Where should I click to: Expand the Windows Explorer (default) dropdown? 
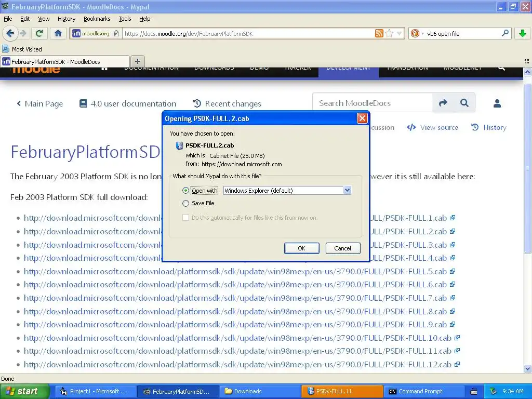[x=347, y=190]
